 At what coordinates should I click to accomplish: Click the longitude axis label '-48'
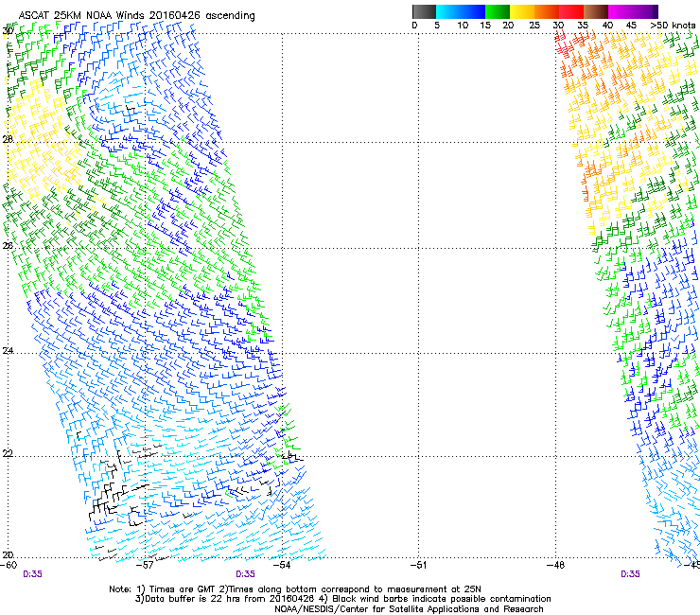point(555,565)
